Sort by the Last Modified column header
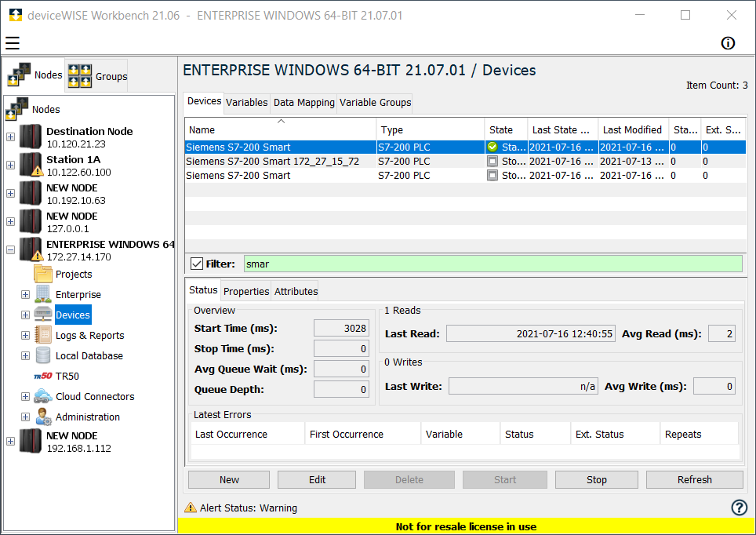 click(633, 129)
